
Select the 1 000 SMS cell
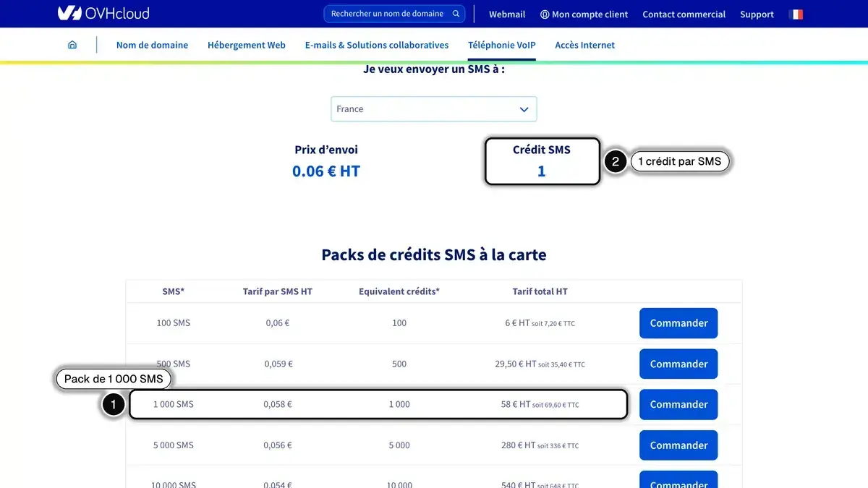[x=174, y=404]
